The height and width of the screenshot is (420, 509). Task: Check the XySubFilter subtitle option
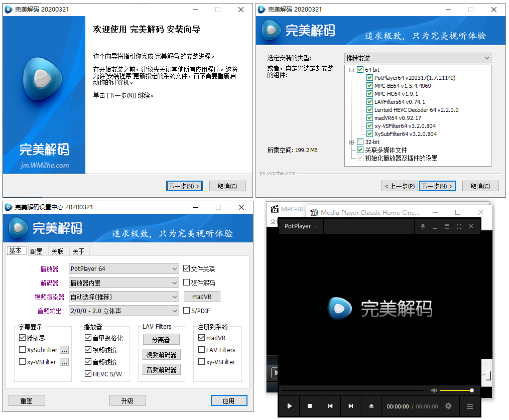(x=23, y=350)
